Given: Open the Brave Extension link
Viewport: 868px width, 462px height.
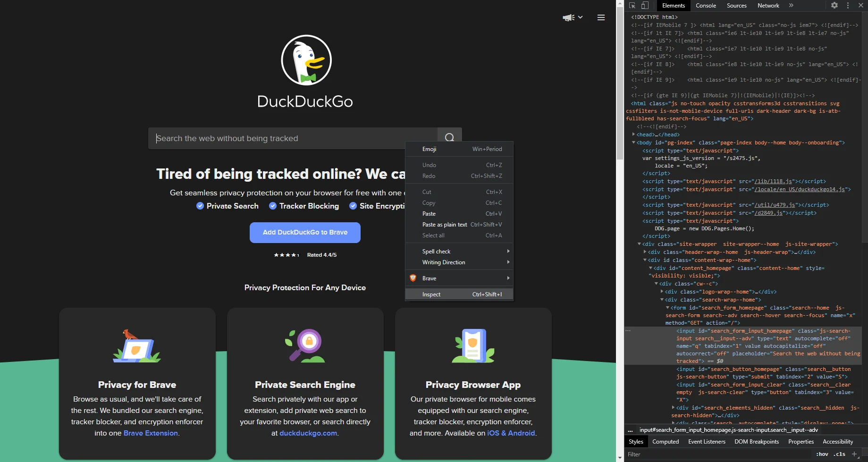Looking at the screenshot, I should (x=150, y=433).
